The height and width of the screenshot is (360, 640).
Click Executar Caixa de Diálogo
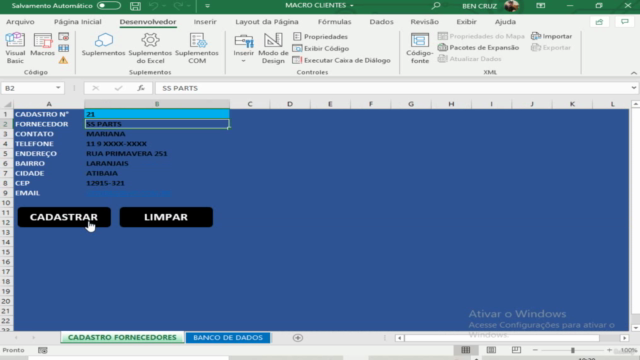click(342, 60)
